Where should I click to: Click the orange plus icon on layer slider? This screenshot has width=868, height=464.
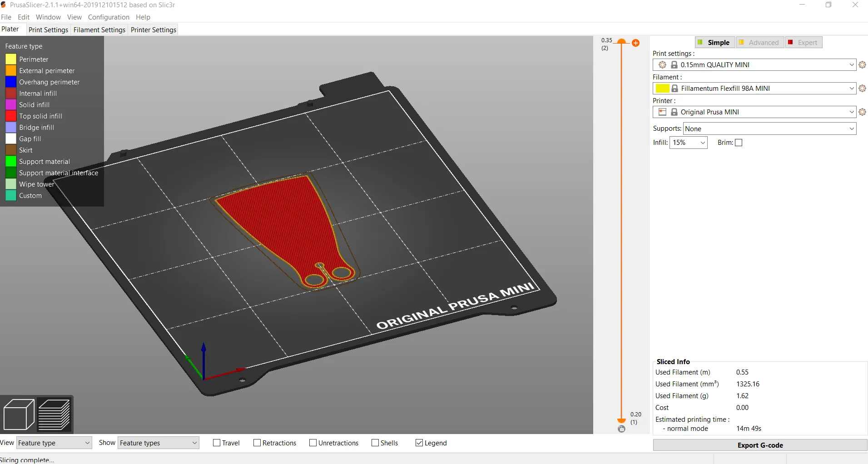(x=636, y=43)
